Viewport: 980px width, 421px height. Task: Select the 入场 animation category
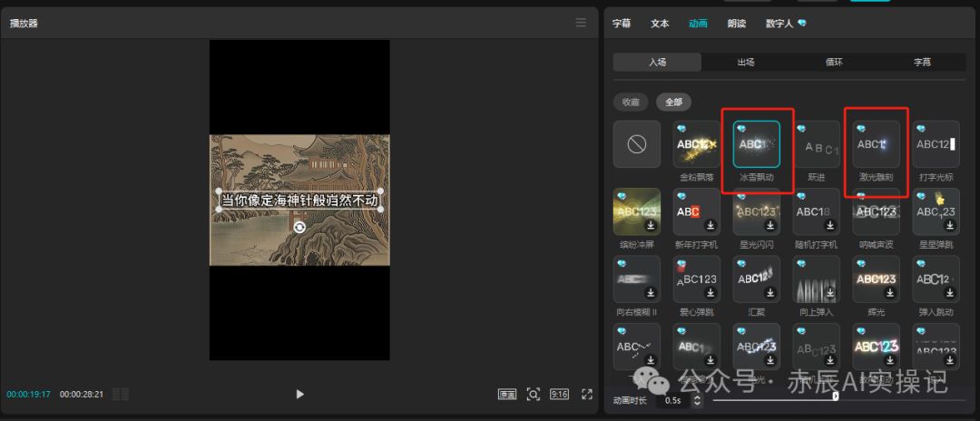[x=658, y=62]
